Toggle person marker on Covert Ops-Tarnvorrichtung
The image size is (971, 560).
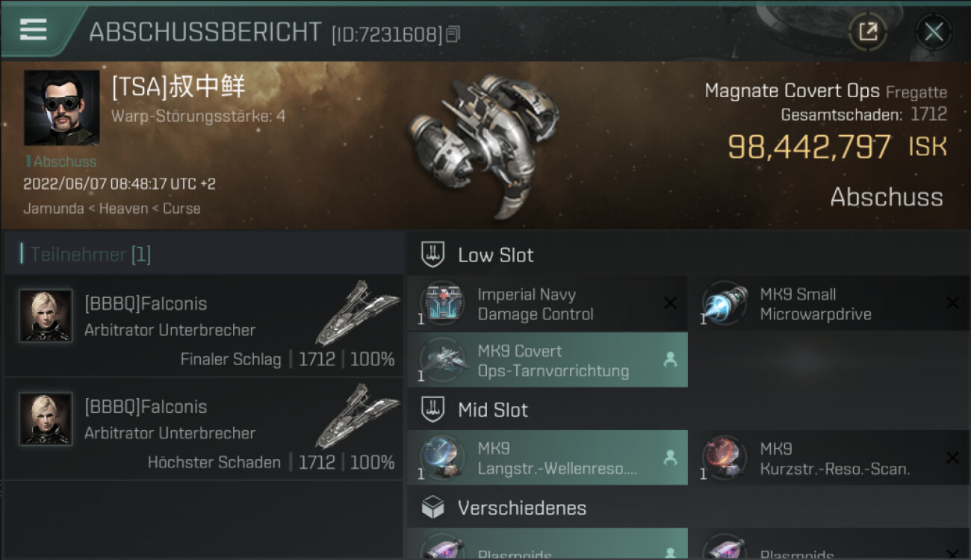[670, 360]
